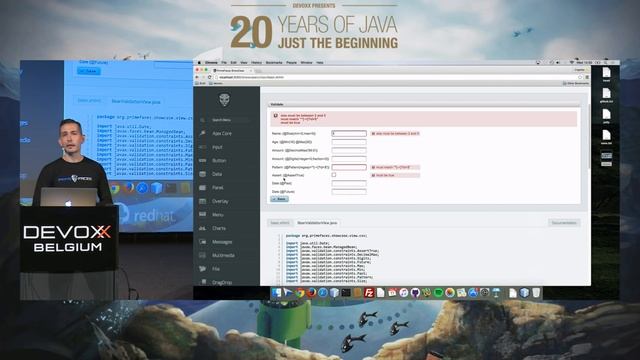Open GitHub Desktop from the Dock
The image size is (640, 360).
tap(415, 293)
